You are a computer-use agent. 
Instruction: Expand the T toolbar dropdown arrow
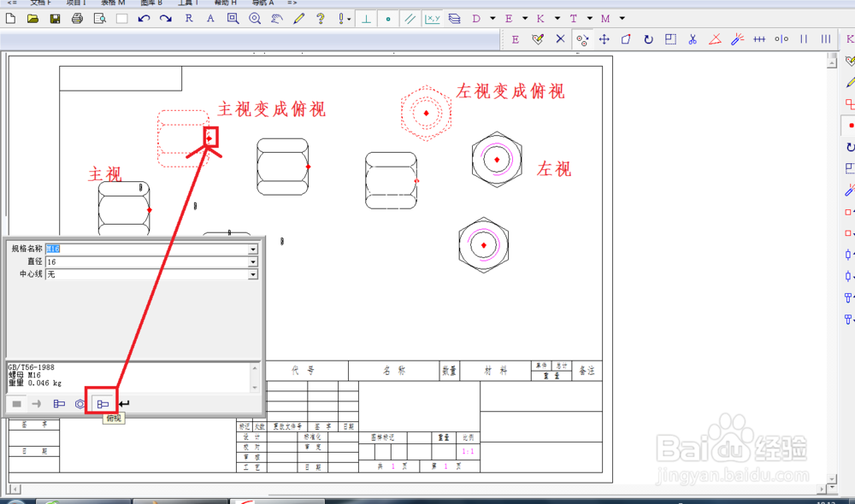[589, 19]
